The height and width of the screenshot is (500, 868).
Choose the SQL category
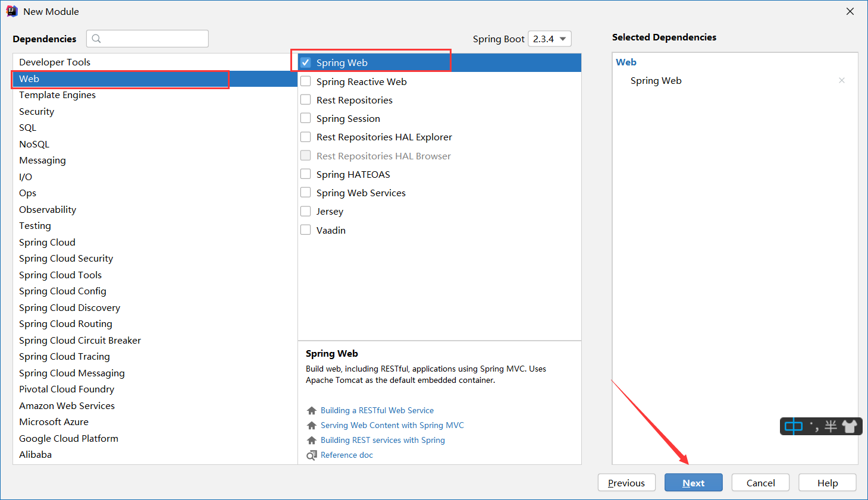coord(155,128)
